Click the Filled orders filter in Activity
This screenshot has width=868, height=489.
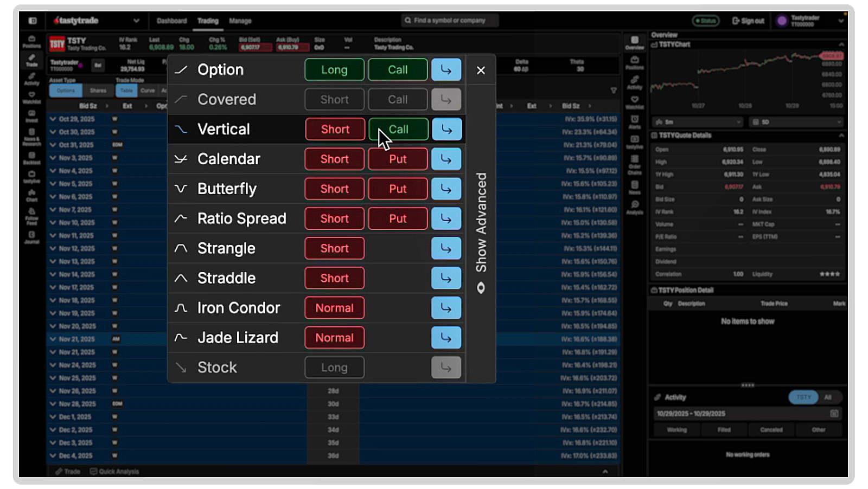pyautogui.click(x=724, y=429)
